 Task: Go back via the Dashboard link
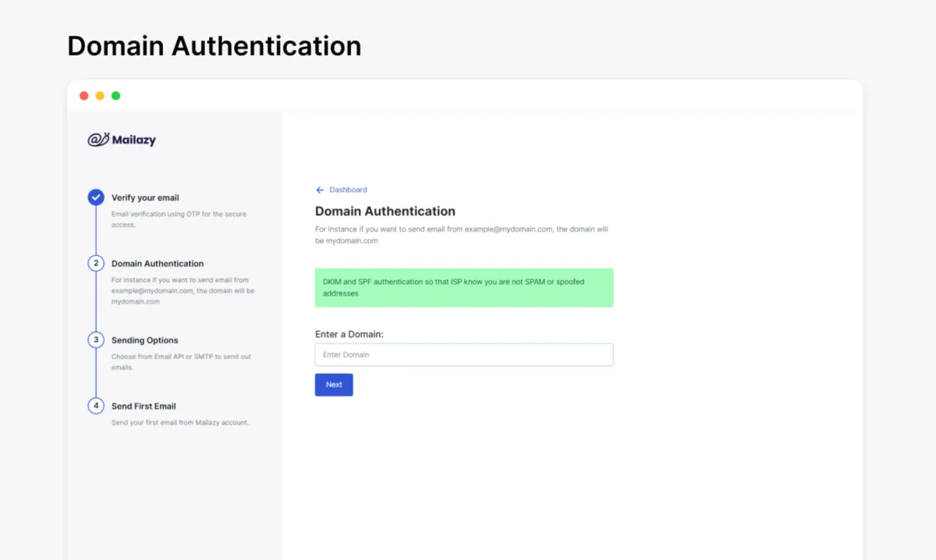click(x=348, y=190)
